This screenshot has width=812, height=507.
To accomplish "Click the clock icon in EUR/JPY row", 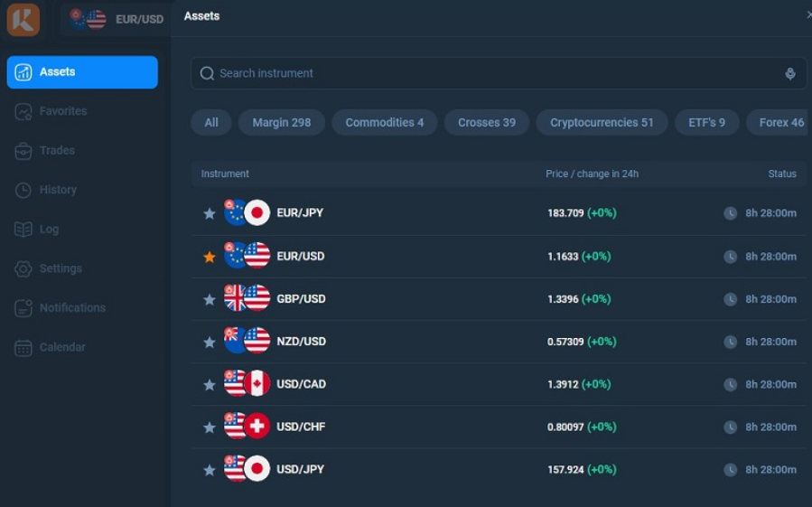I will point(730,213).
